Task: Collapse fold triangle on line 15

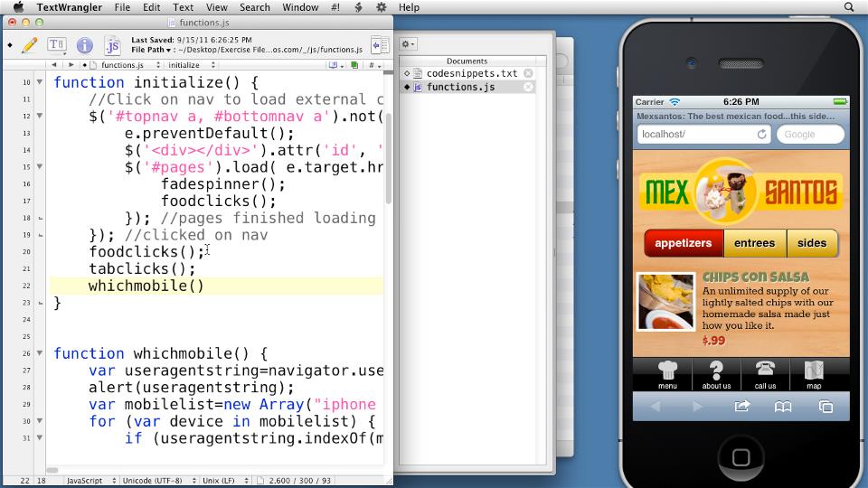Action: 39,166
